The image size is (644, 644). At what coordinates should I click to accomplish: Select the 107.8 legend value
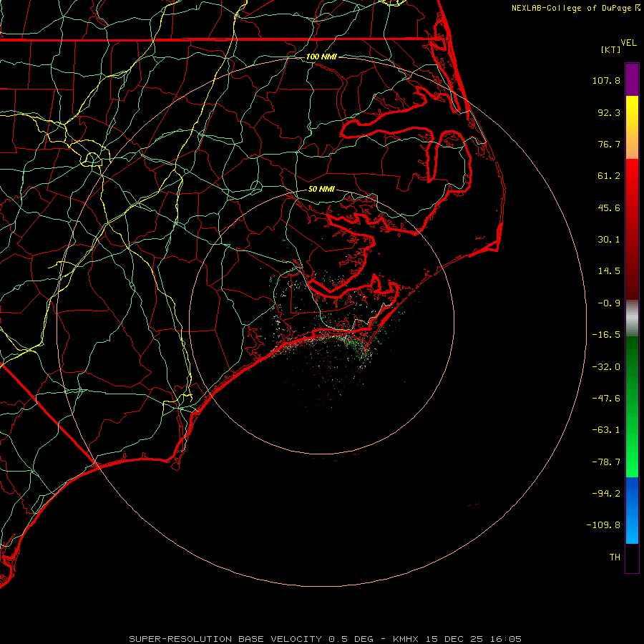tap(606, 80)
